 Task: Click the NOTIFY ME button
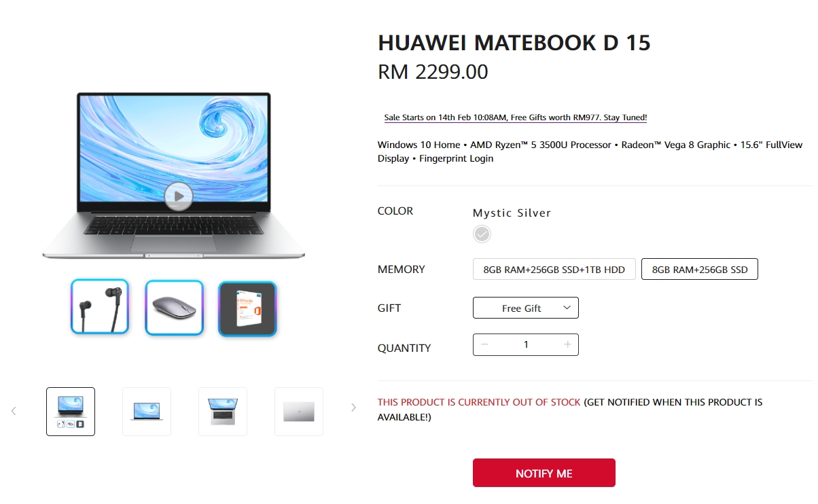click(544, 473)
